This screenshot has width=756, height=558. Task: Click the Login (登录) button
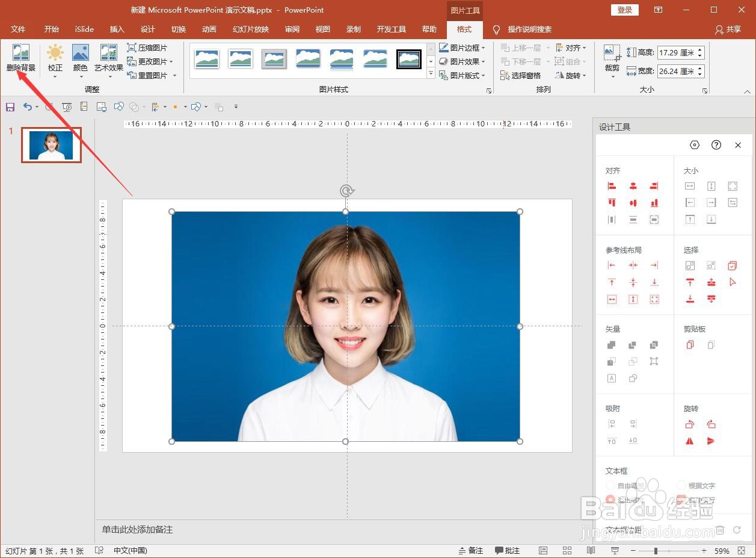[x=624, y=10]
